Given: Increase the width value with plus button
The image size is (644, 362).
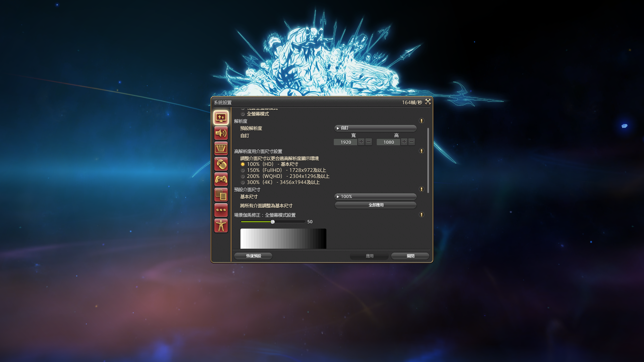Looking at the screenshot, I should click(361, 142).
